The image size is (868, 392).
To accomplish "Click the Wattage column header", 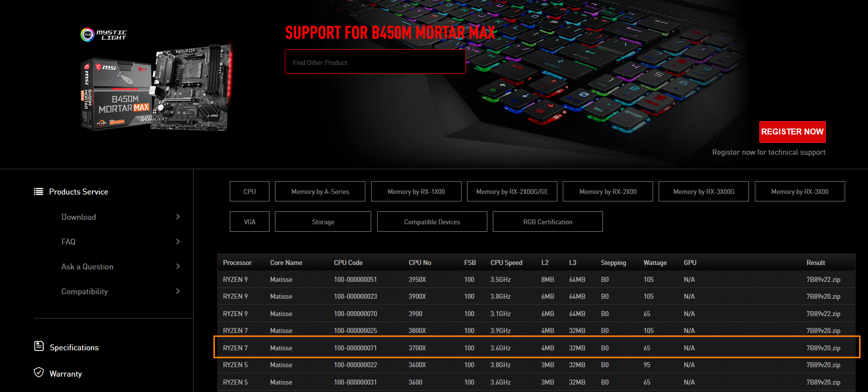I will coord(655,262).
